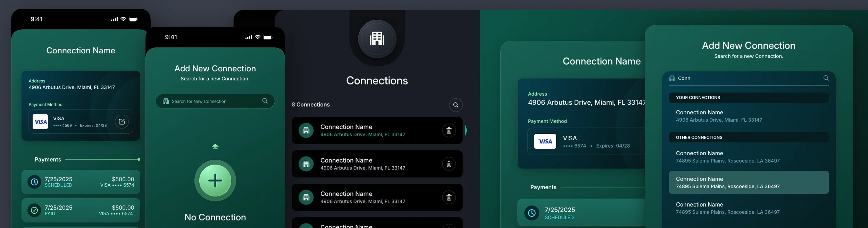868x228 pixels.
Task: Tap the building icon in the green-address connection row
Action: pyautogui.click(x=306, y=130)
